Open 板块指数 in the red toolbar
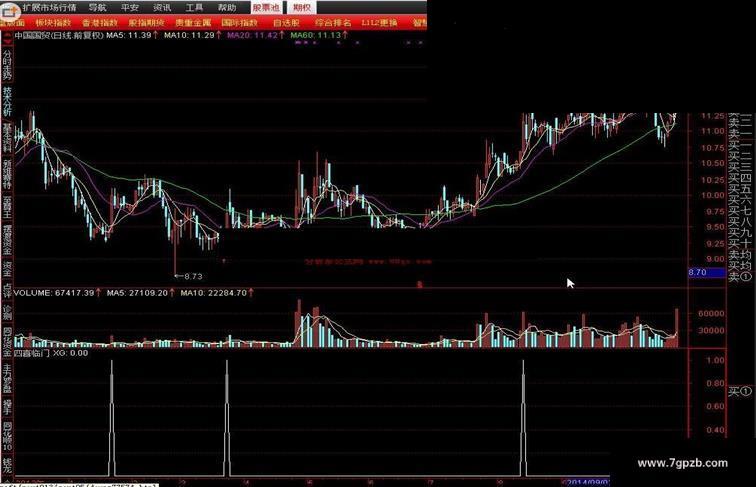 [54, 23]
